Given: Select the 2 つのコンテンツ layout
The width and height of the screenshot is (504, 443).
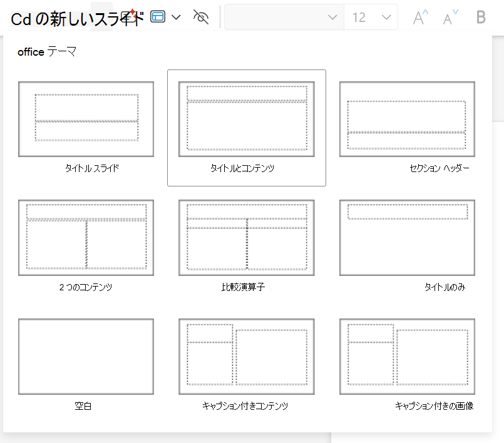Looking at the screenshot, I should pyautogui.click(x=86, y=238).
